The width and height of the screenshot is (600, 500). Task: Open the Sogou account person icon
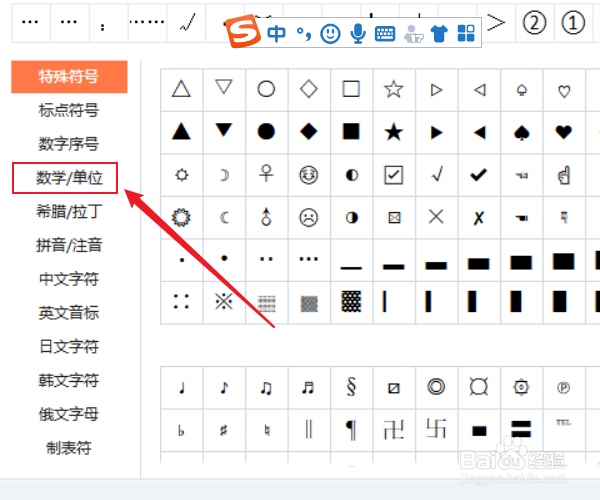click(413, 34)
